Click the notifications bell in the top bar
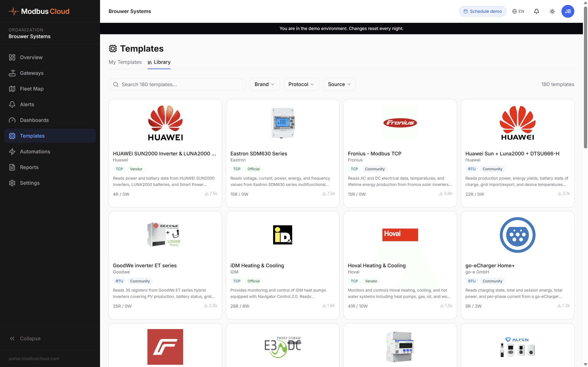This screenshot has width=588, height=367. tap(536, 11)
